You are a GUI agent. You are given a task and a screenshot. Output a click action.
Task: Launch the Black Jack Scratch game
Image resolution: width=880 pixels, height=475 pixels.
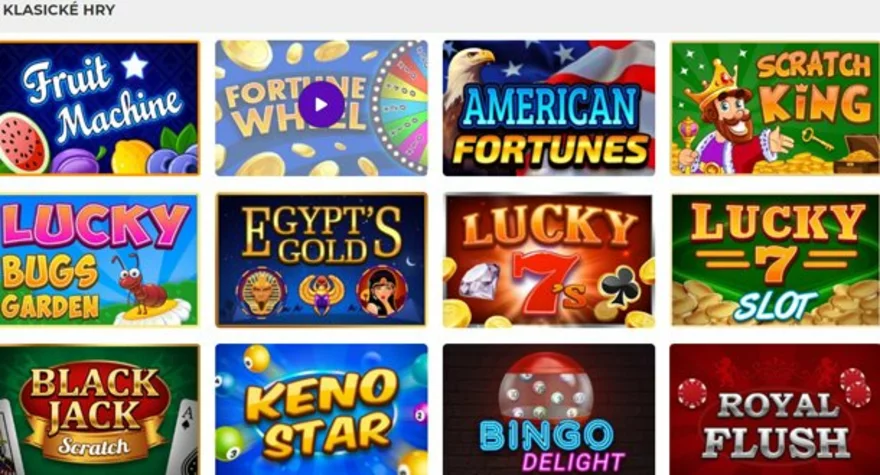pyautogui.click(x=99, y=410)
